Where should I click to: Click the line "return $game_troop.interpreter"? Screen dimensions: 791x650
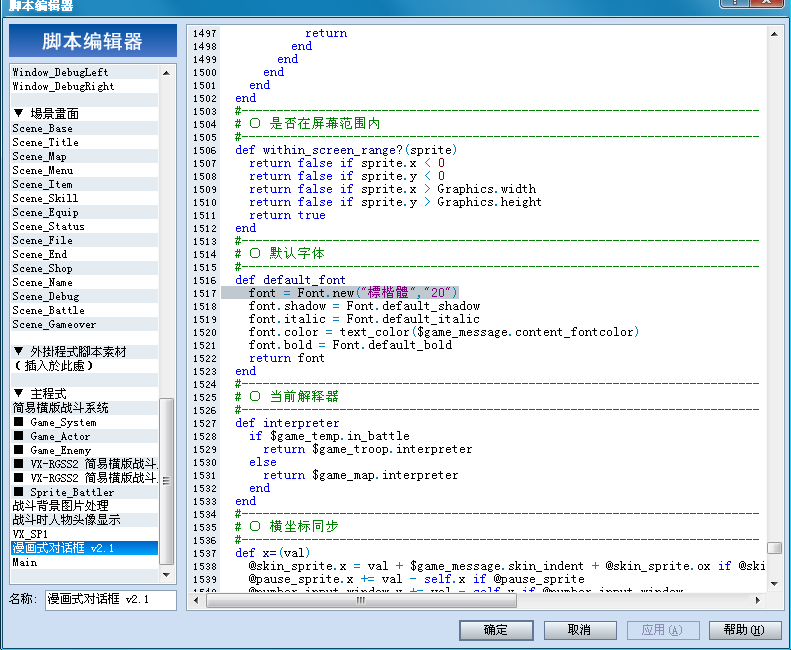[x=368, y=449]
